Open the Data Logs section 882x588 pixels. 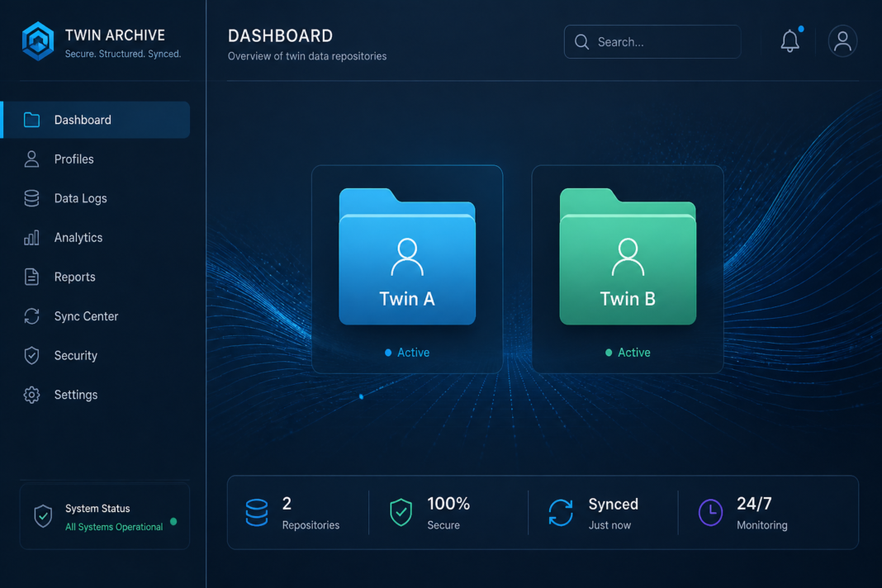click(97, 198)
